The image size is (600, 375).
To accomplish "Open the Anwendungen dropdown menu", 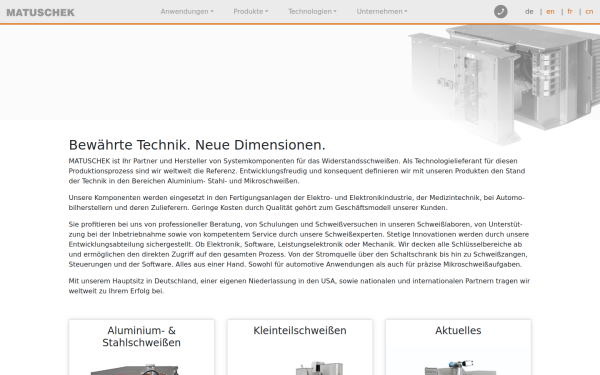I will [x=187, y=11].
